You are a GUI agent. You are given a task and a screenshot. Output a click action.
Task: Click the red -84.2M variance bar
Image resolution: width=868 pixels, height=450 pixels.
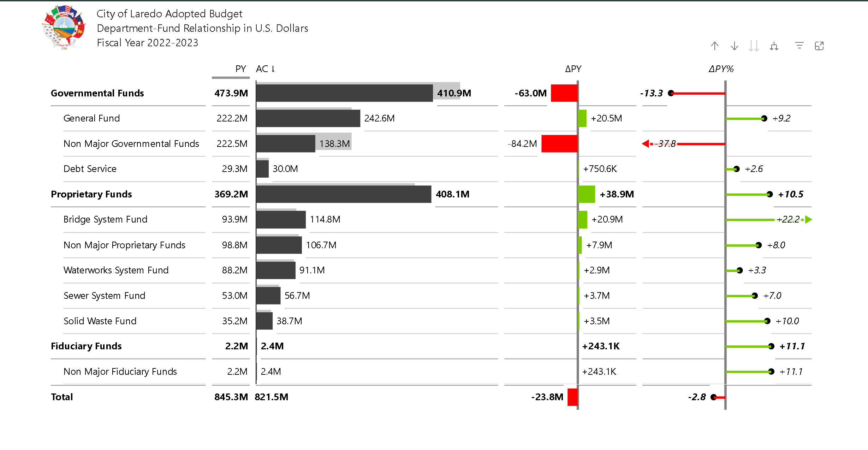[x=559, y=144]
